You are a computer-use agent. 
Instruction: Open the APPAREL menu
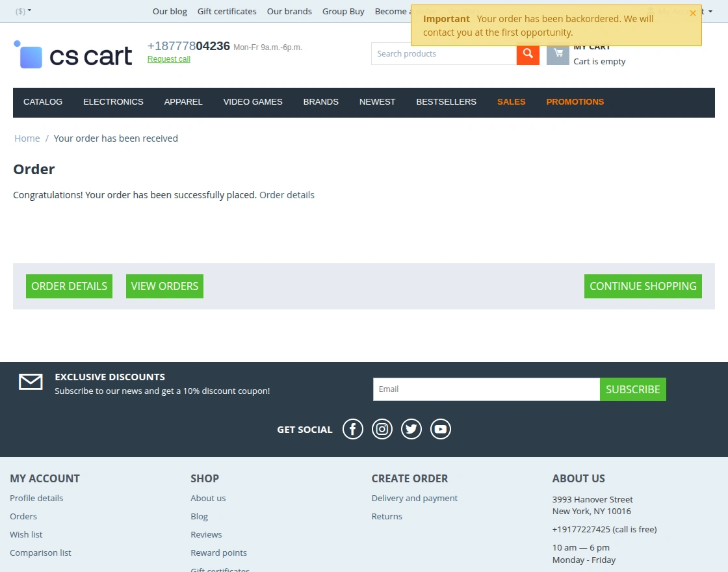183,101
